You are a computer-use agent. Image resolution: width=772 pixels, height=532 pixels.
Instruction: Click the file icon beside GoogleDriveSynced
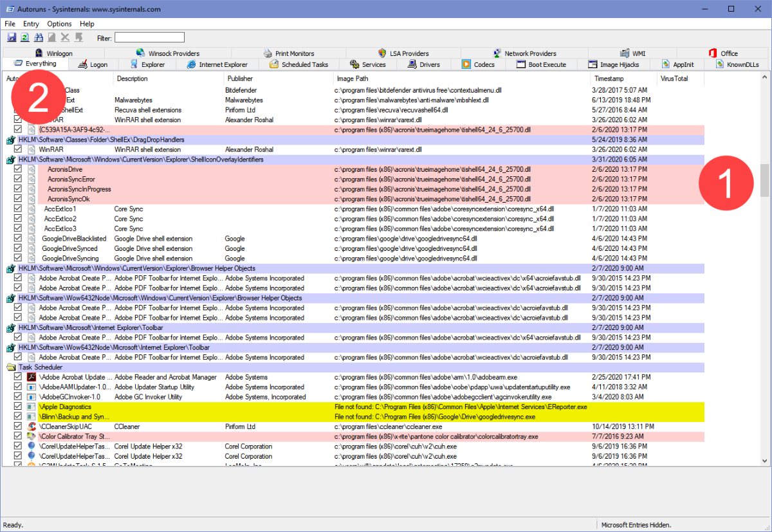(x=31, y=248)
